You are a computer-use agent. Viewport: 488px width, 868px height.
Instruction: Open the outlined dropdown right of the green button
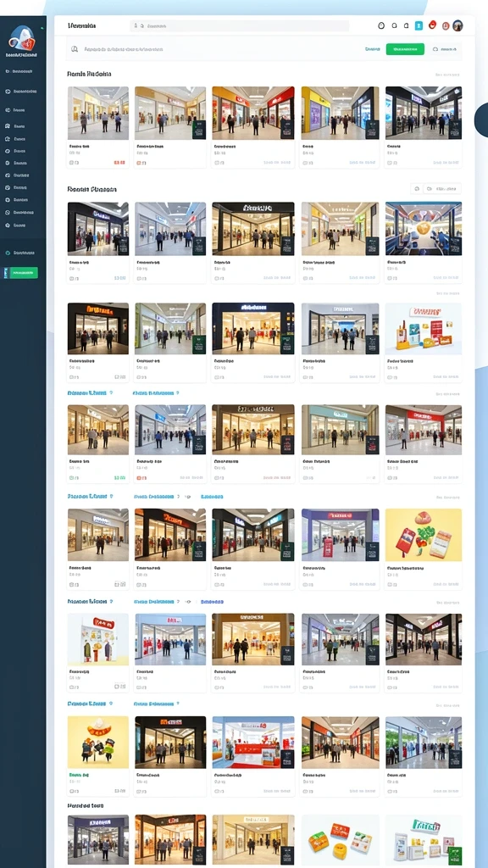click(x=445, y=49)
